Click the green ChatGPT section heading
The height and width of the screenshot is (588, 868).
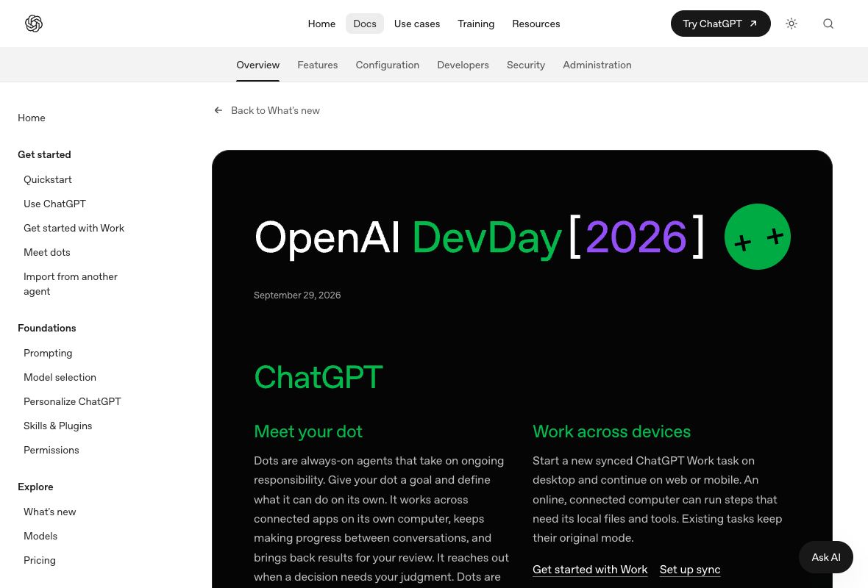pos(319,377)
